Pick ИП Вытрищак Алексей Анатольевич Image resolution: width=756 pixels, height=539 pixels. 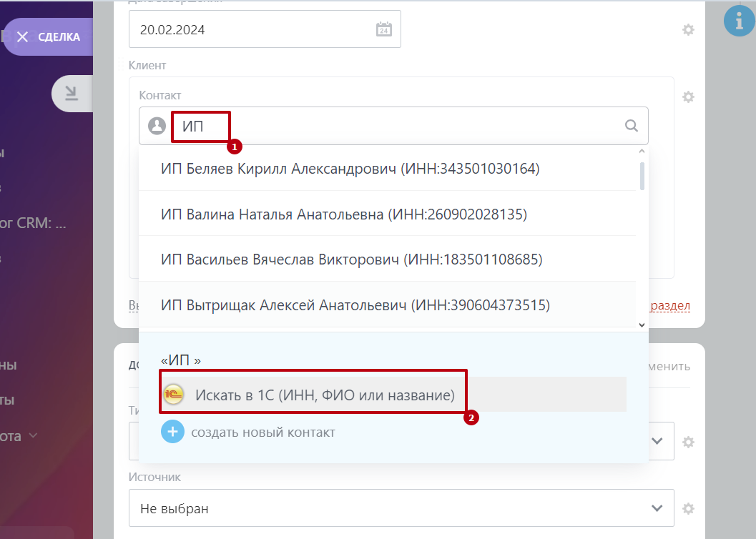[355, 305]
